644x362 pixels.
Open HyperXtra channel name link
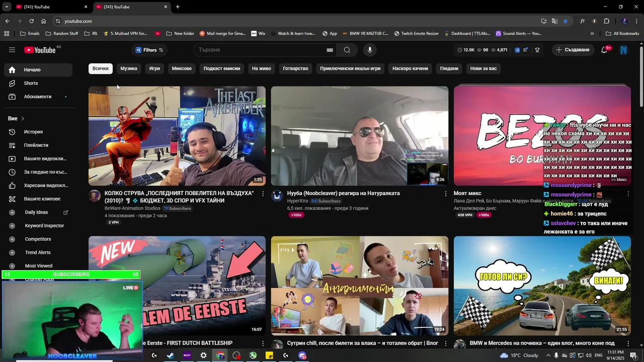click(297, 201)
